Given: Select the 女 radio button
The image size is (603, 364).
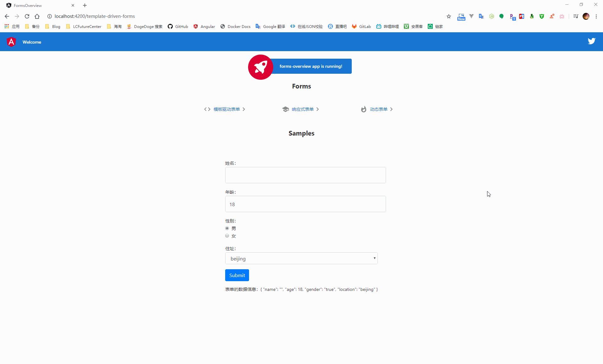Looking at the screenshot, I should tap(227, 236).
